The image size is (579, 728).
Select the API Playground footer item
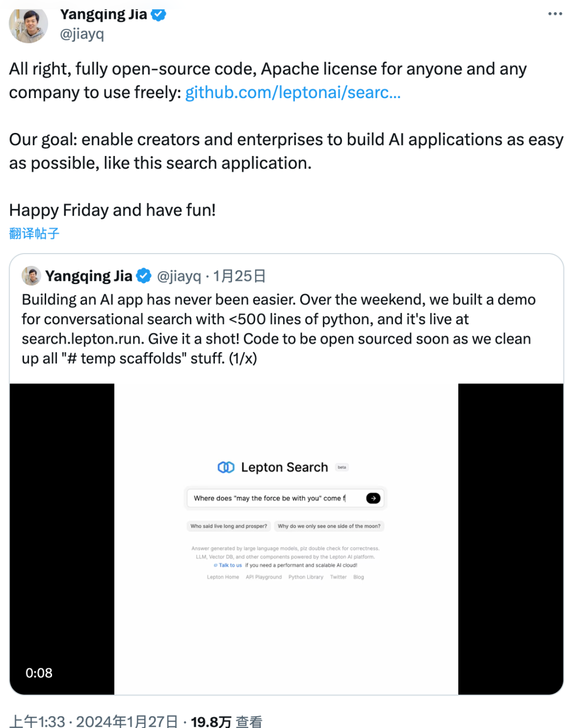tap(264, 577)
